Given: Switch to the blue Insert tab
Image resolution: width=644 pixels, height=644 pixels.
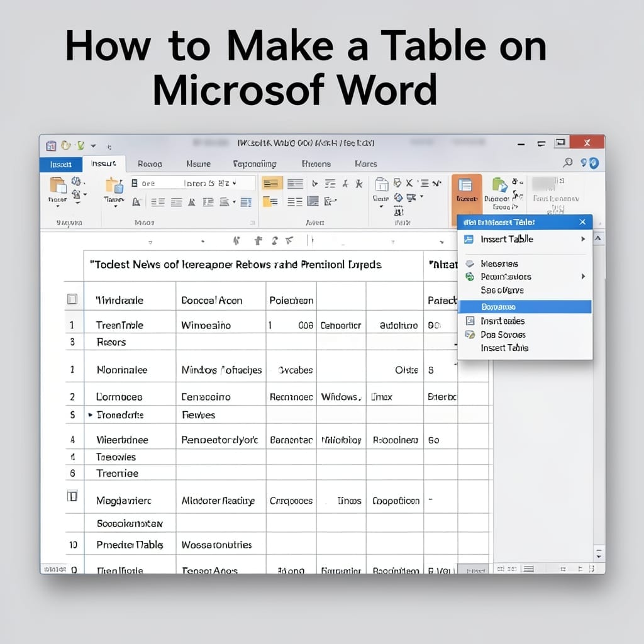Looking at the screenshot, I should click(x=61, y=164).
